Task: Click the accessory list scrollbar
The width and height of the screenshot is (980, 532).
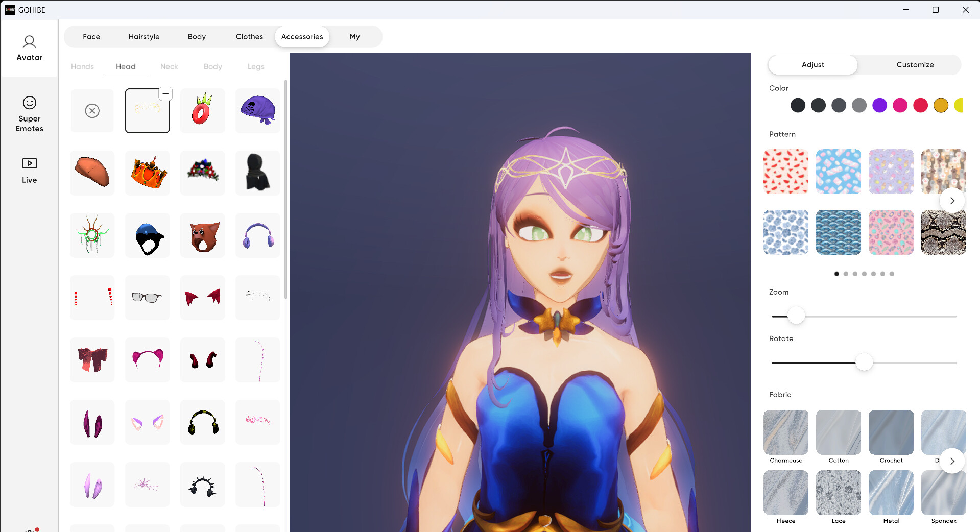Action: pos(285,189)
